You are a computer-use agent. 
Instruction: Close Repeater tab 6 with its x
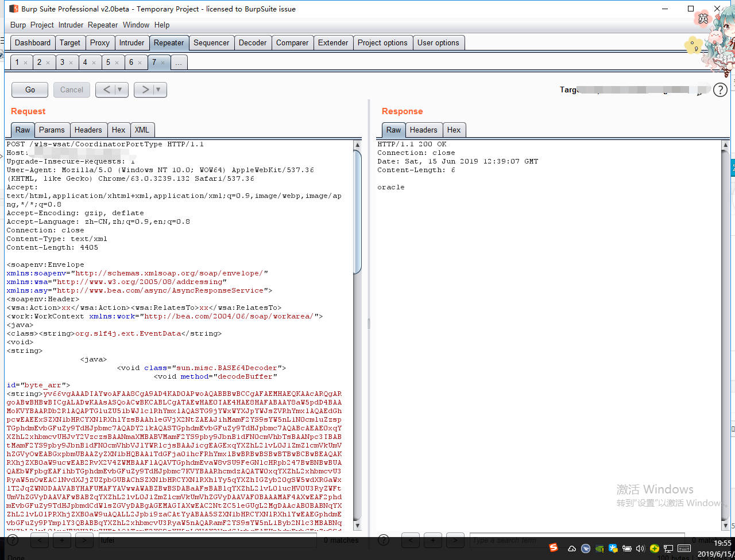(140, 63)
